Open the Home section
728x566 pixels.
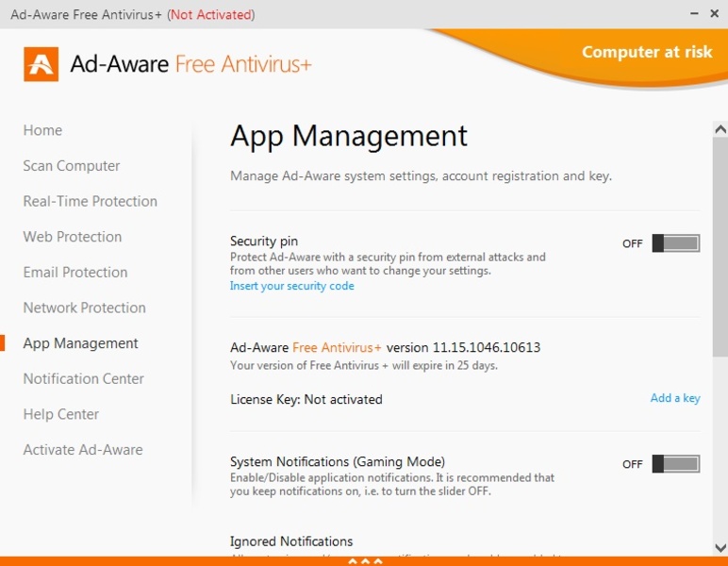coord(42,130)
